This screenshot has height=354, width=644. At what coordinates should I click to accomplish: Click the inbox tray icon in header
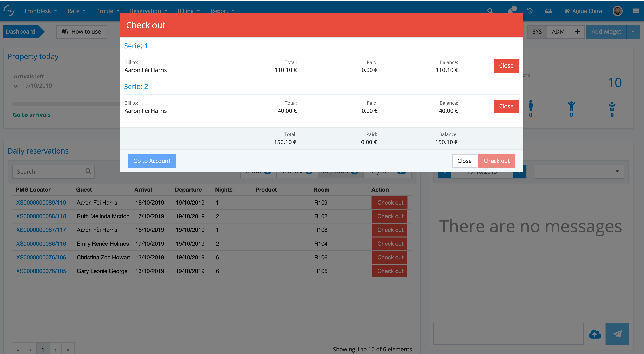click(548, 11)
